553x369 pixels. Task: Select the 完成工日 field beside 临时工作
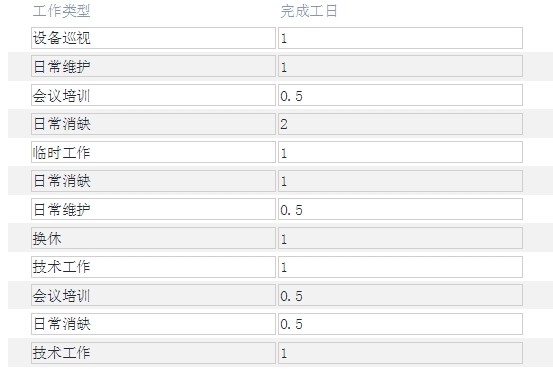coord(400,152)
